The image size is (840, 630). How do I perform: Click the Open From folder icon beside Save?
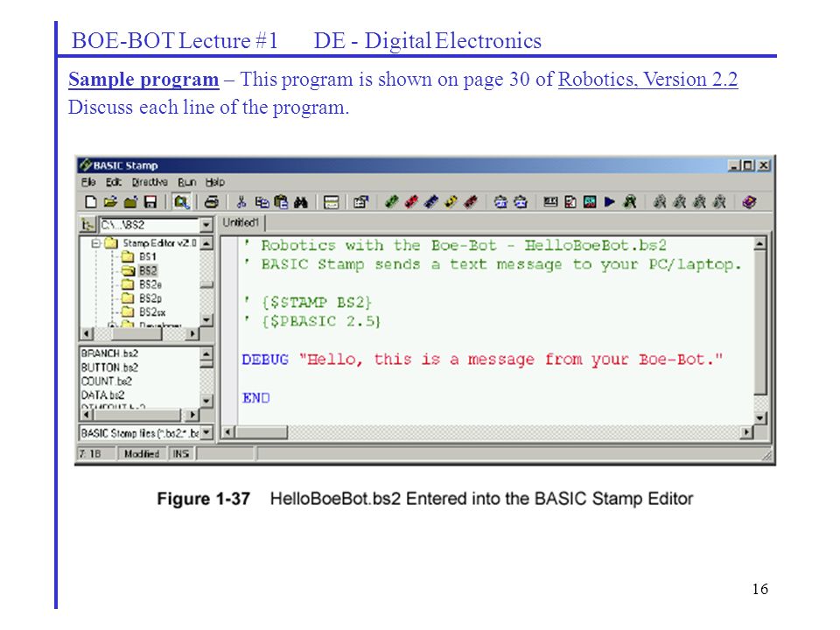[130, 202]
